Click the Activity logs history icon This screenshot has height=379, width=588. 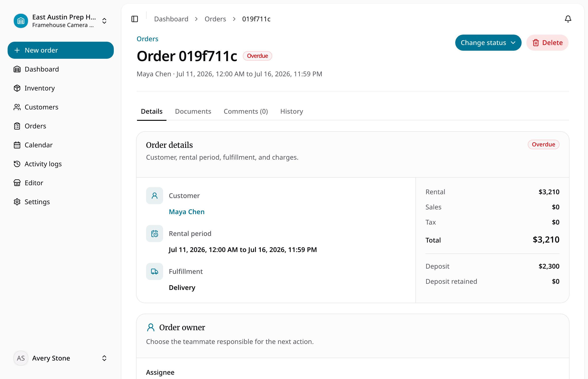tap(17, 164)
